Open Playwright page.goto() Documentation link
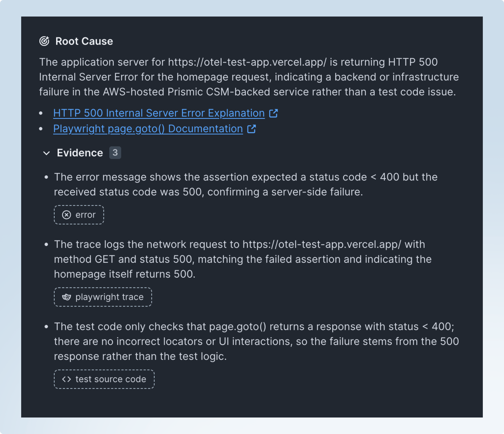This screenshot has height=434, width=504. click(x=148, y=129)
